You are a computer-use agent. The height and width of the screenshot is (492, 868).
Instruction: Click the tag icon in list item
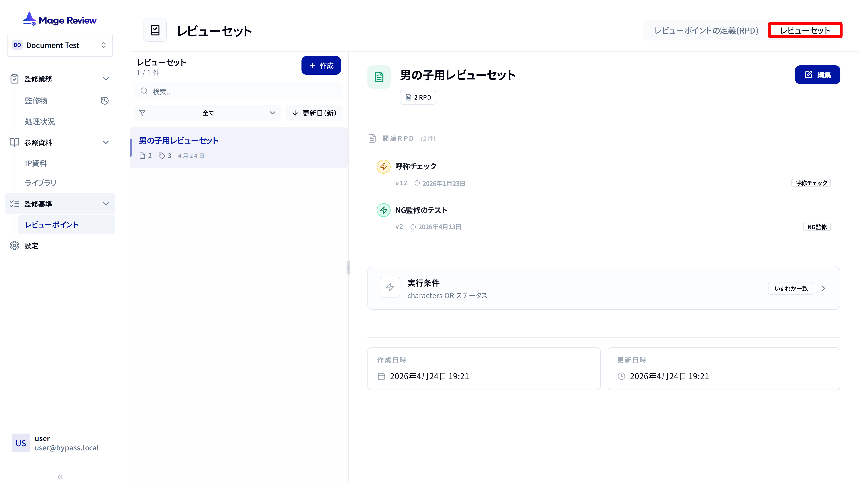tap(162, 156)
